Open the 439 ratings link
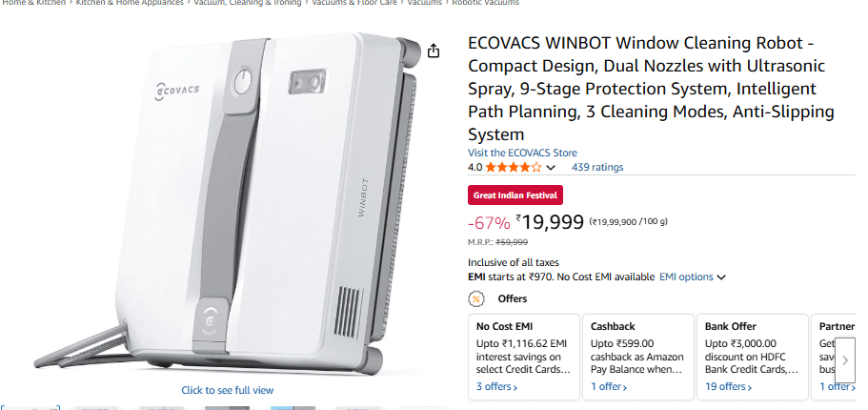The image size is (868, 410). (x=597, y=168)
